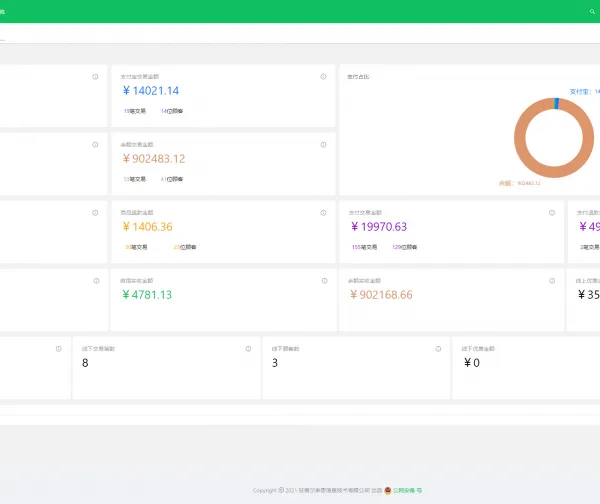Click info icon on card left of ¥1406.36
This screenshot has height=504, width=600.
pos(95,213)
